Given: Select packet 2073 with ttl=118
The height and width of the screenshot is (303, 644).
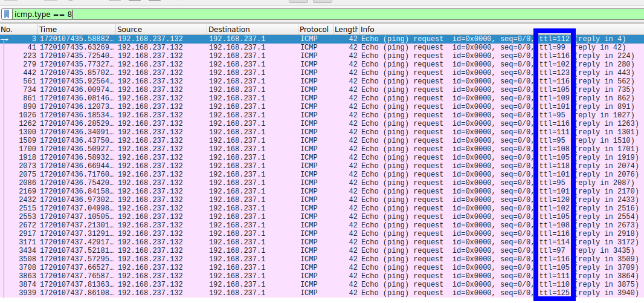Looking at the screenshot, I should coord(322,166).
